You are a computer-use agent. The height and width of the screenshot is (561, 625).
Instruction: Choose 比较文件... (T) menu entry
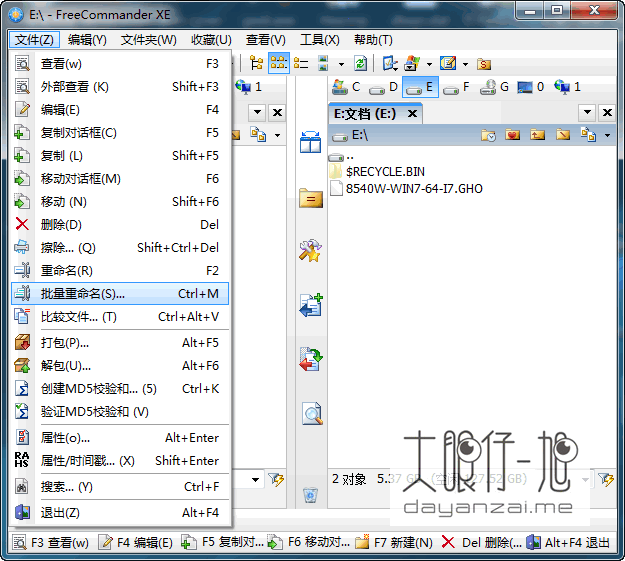[120, 317]
